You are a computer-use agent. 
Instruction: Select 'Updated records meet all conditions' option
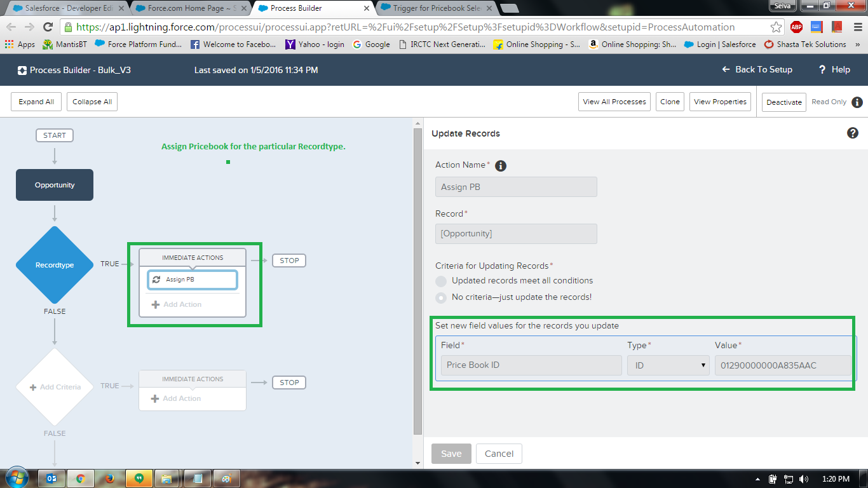pos(441,281)
